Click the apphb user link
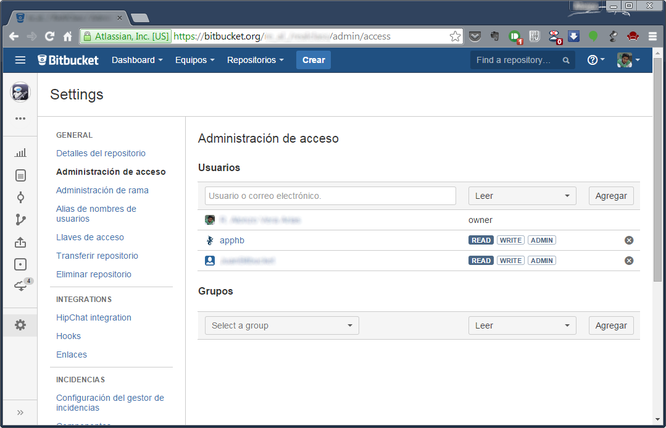 click(232, 240)
